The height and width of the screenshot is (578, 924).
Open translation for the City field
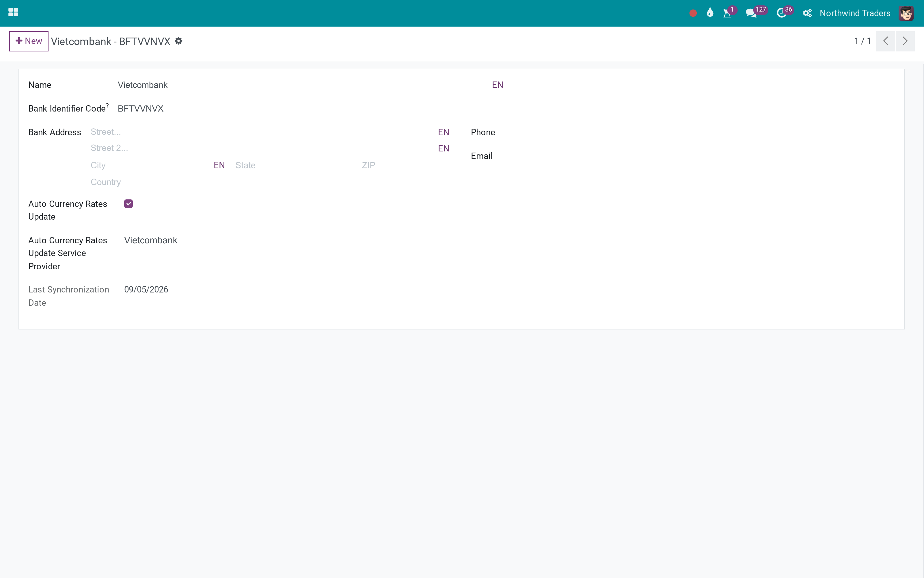[x=219, y=165]
